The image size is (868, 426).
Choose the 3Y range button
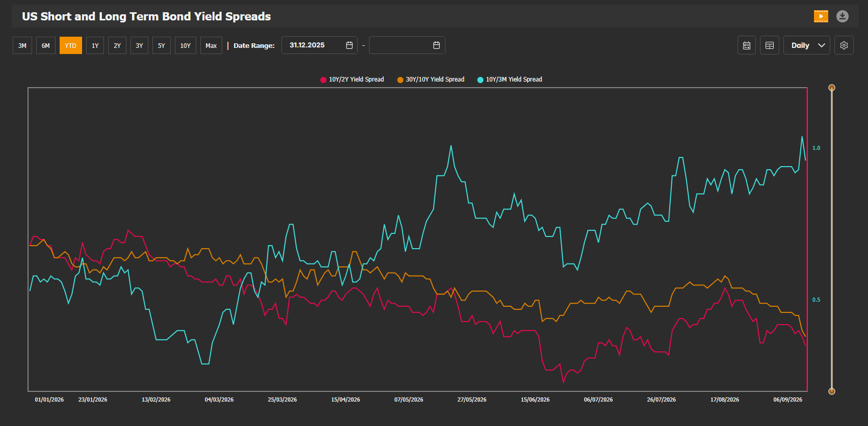point(139,45)
